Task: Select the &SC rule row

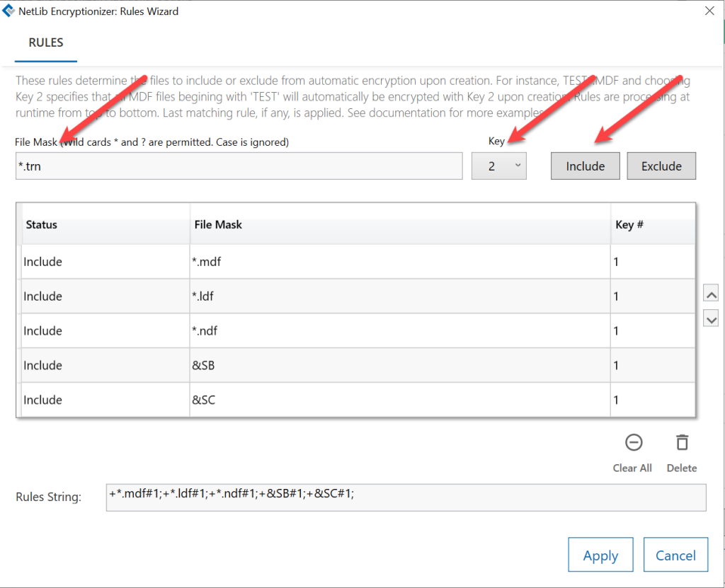Action: tap(358, 400)
